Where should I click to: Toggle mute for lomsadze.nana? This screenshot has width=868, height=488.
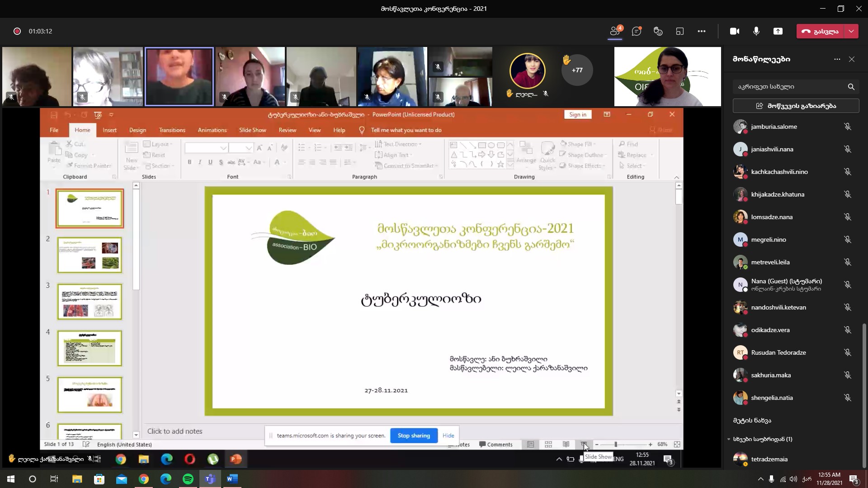coord(848,217)
